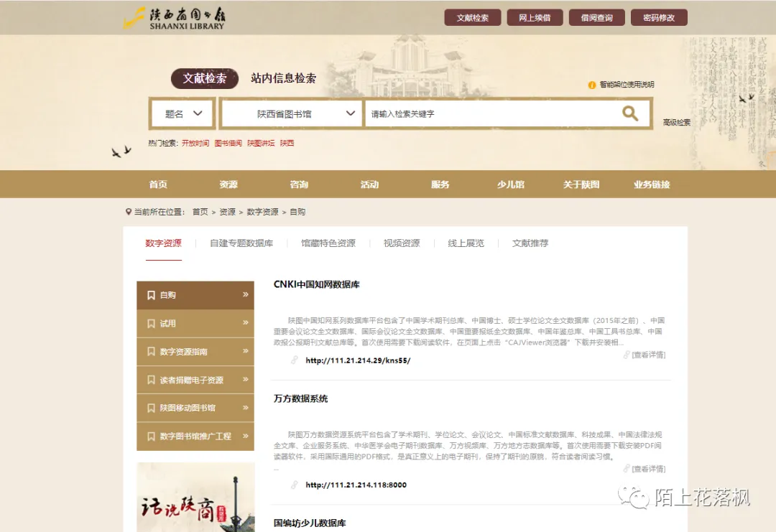Select the 自建专题数据库 tab
The width and height of the screenshot is (776, 532).
241,243
